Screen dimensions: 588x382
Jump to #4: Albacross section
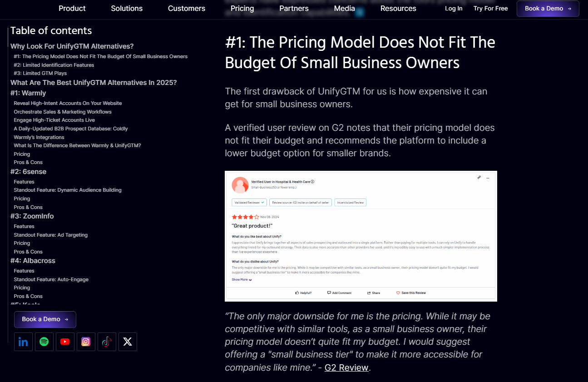pyautogui.click(x=33, y=261)
